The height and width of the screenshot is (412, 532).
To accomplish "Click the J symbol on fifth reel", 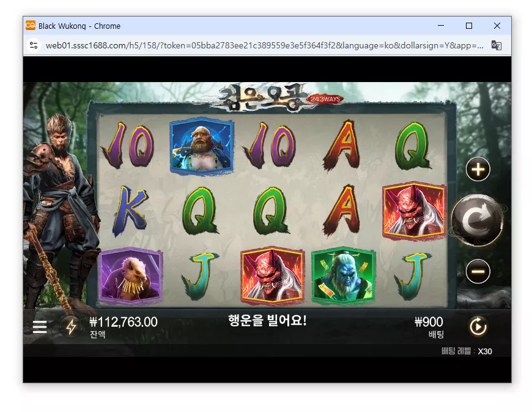I will 412,275.
